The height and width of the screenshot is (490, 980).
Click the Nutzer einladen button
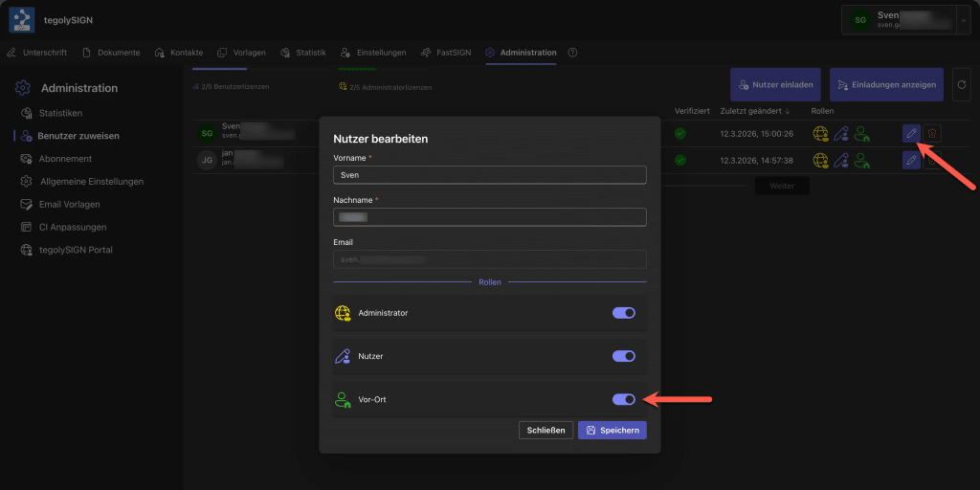[774, 84]
